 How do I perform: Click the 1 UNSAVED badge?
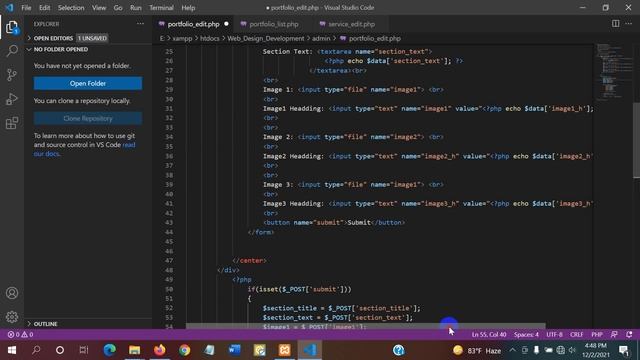point(92,38)
